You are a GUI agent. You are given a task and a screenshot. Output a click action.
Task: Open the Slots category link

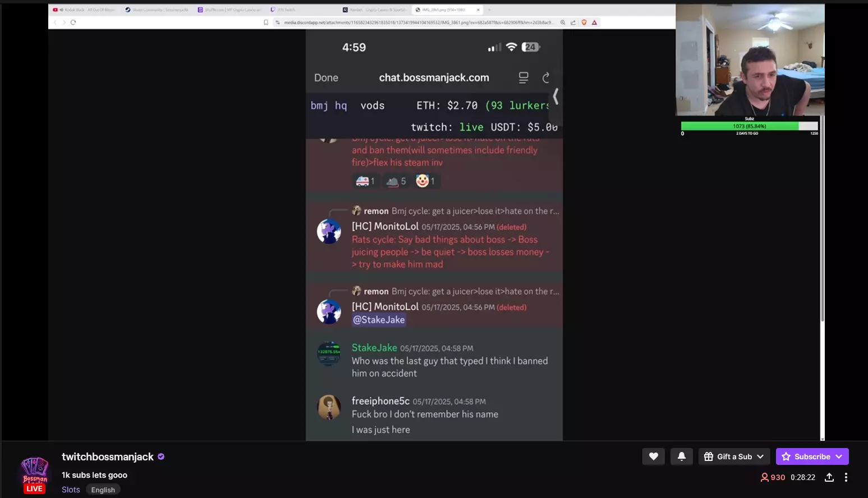point(71,490)
